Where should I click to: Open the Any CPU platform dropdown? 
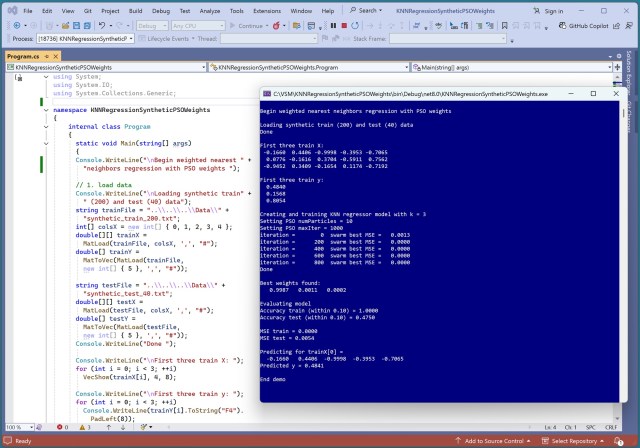(x=199, y=25)
